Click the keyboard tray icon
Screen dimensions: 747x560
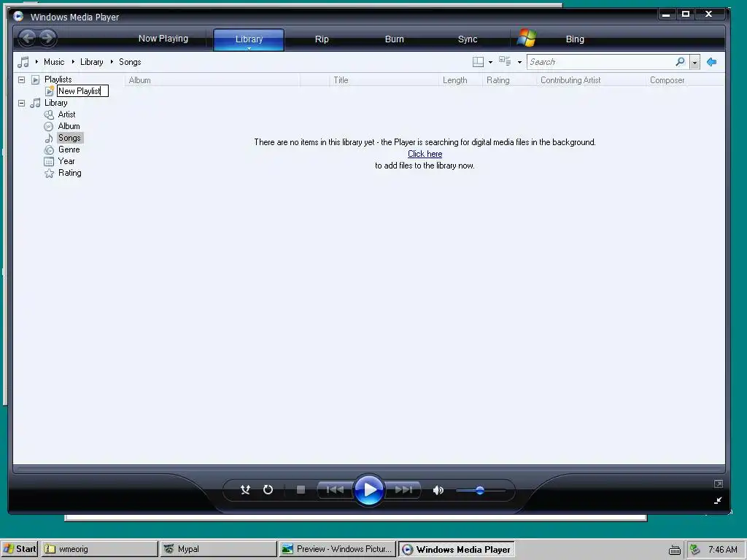pos(675,550)
